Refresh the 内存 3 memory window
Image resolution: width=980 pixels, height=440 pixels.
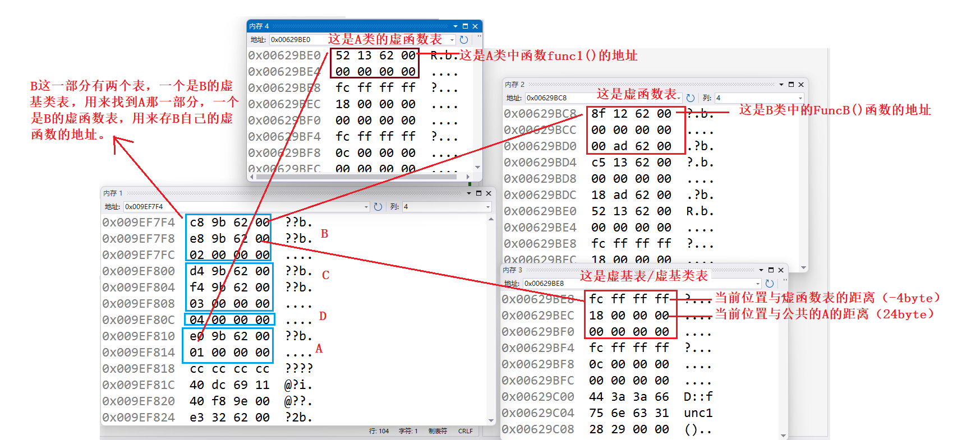(x=770, y=284)
